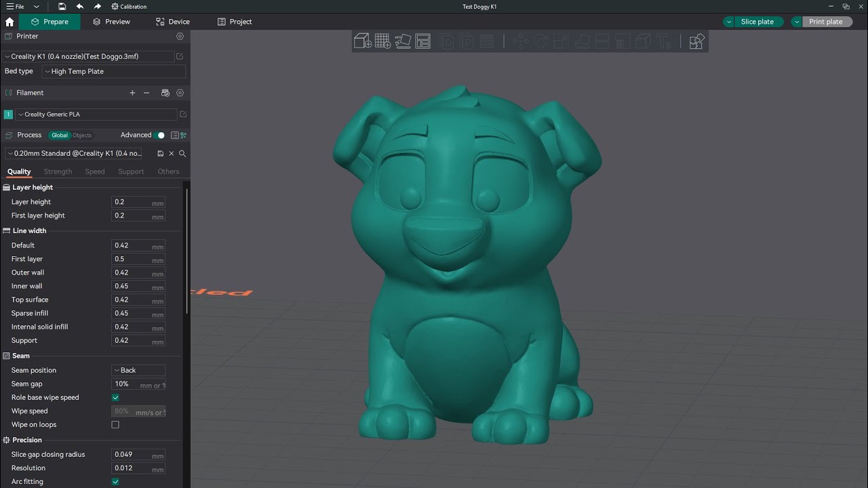The height and width of the screenshot is (488, 868).
Task: Click the Variable layer height icon
Action: click(x=486, y=42)
